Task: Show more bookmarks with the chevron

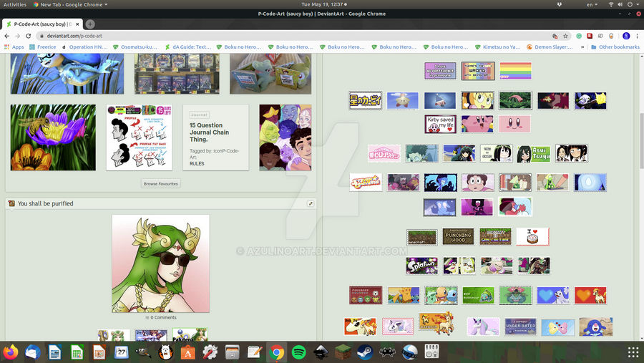Action: [x=582, y=47]
